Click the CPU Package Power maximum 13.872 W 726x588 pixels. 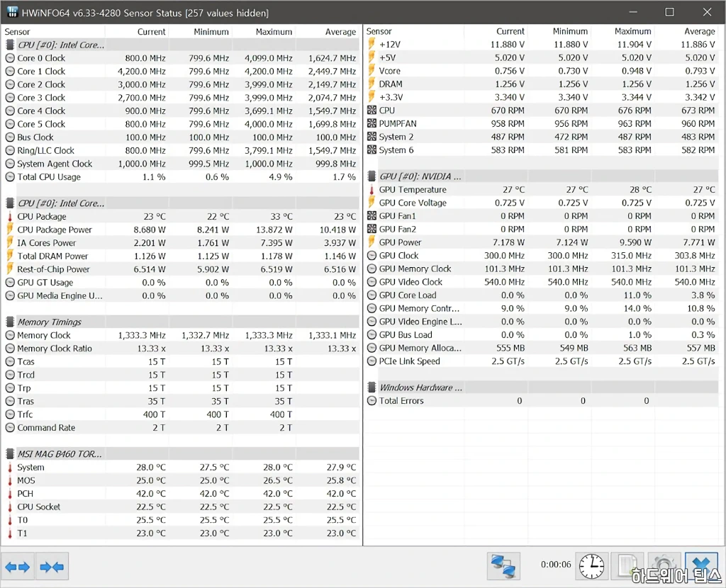274,230
